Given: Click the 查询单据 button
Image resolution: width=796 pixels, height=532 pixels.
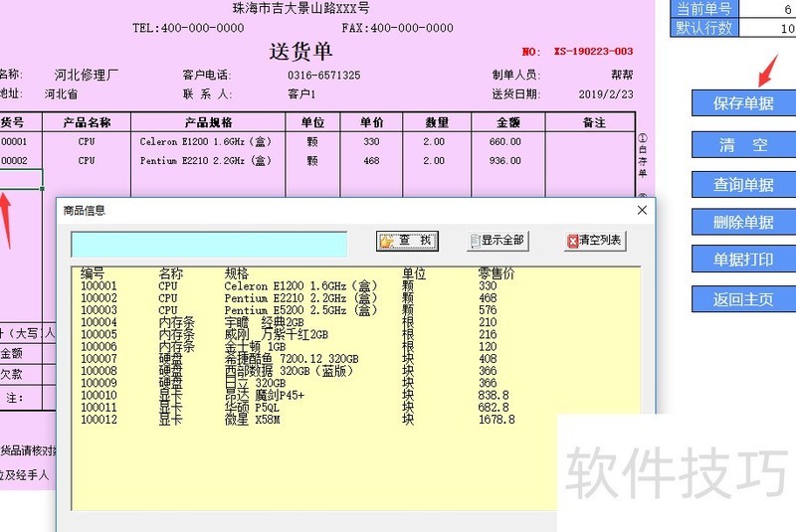Looking at the screenshot, I should pyautogui.click(x=743, y=185).
